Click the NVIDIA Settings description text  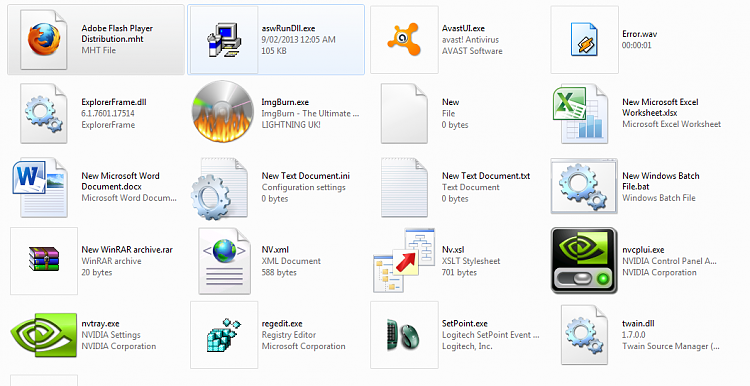pos(111,335)
